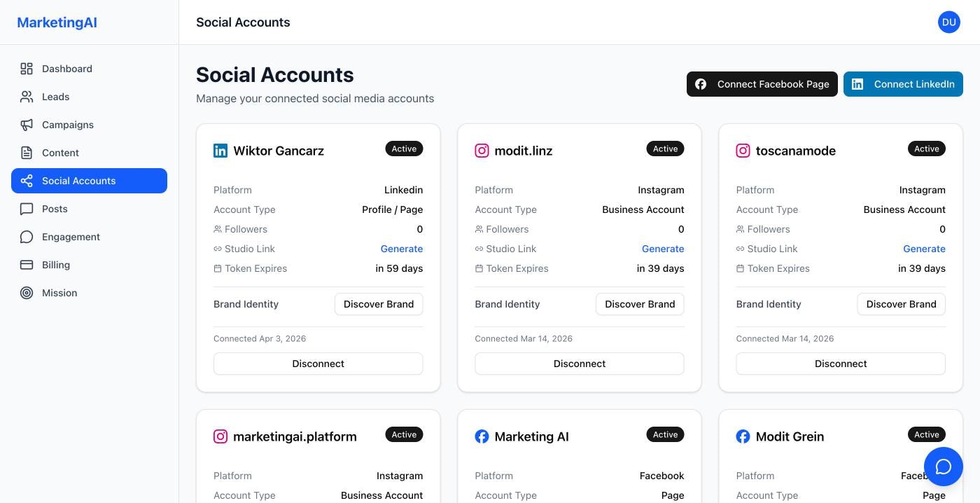The image size is (980, 503).
Task: Open Engagement using the chat icon
Action: coord(27,237)
